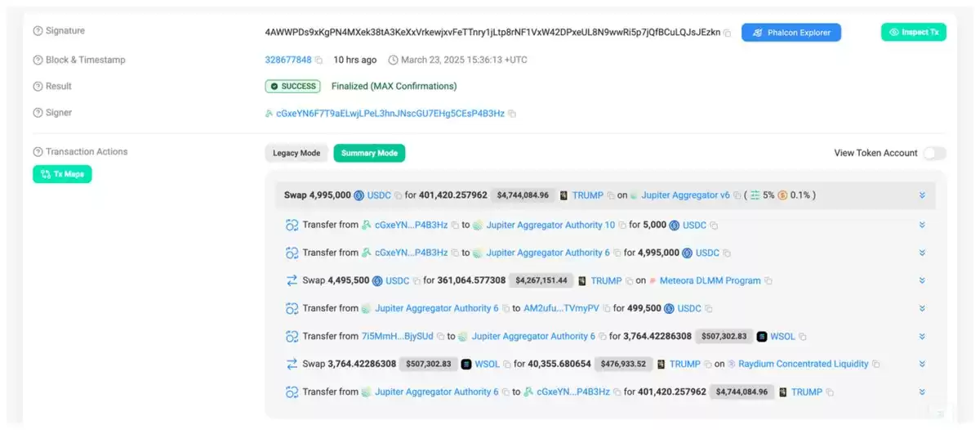The height and width of the screenshot is (430, 980).
Task: Open USDC token link in the 499,500 transfer row
Action: [689, 308]
